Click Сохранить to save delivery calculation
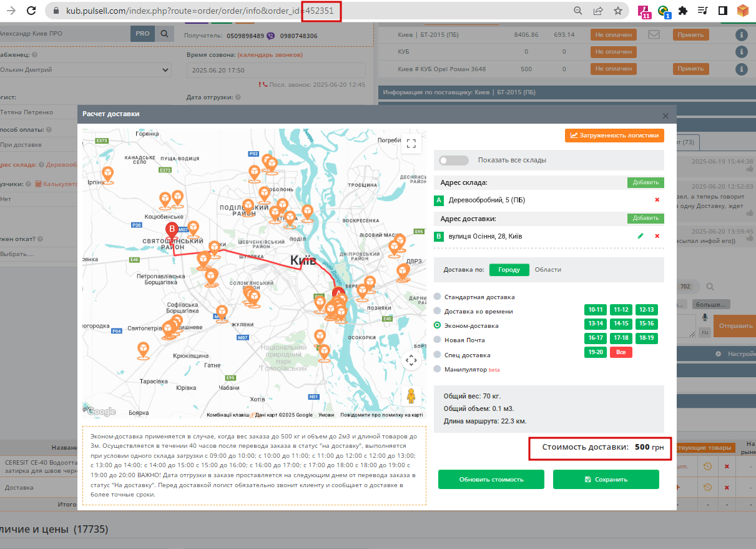756x549 pixels. pyautogui.click(x=606, y=480)
